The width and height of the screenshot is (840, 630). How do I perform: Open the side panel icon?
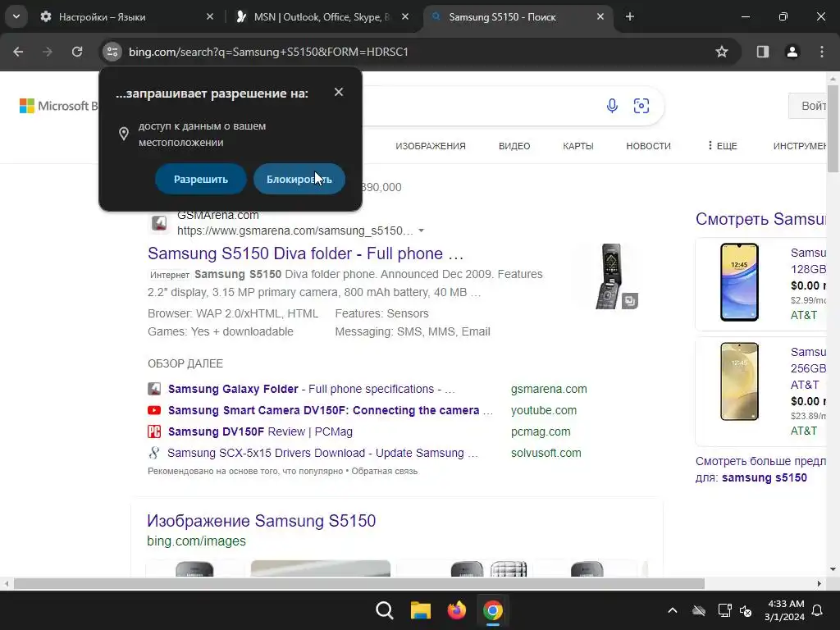click(x=763, y=52)
